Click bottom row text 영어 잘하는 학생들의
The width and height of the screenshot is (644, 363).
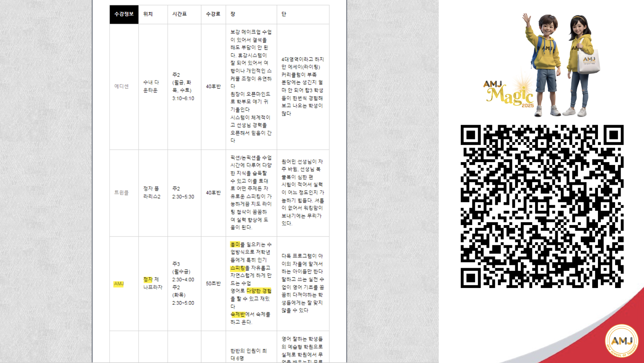pos(302,349)
